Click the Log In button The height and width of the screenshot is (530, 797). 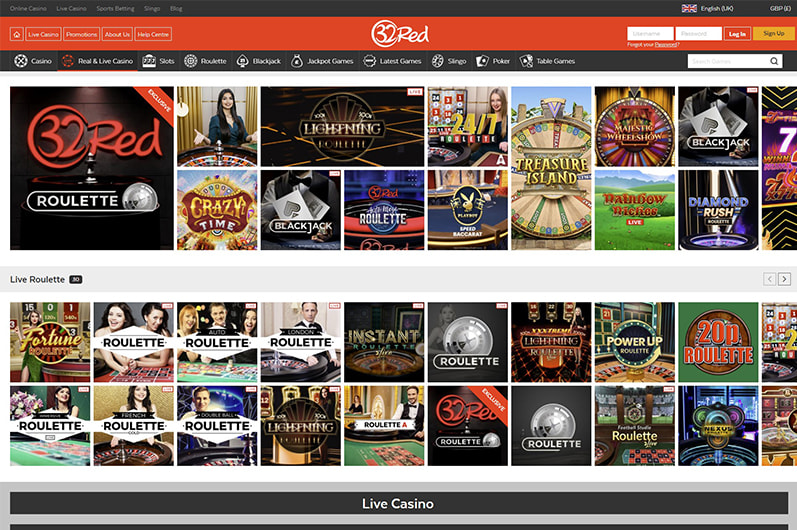coord(737,34)
